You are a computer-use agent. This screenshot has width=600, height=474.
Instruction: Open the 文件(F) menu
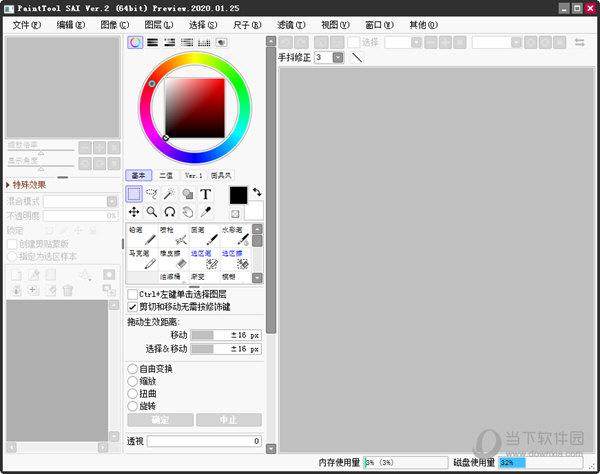(x=26, y=25)
